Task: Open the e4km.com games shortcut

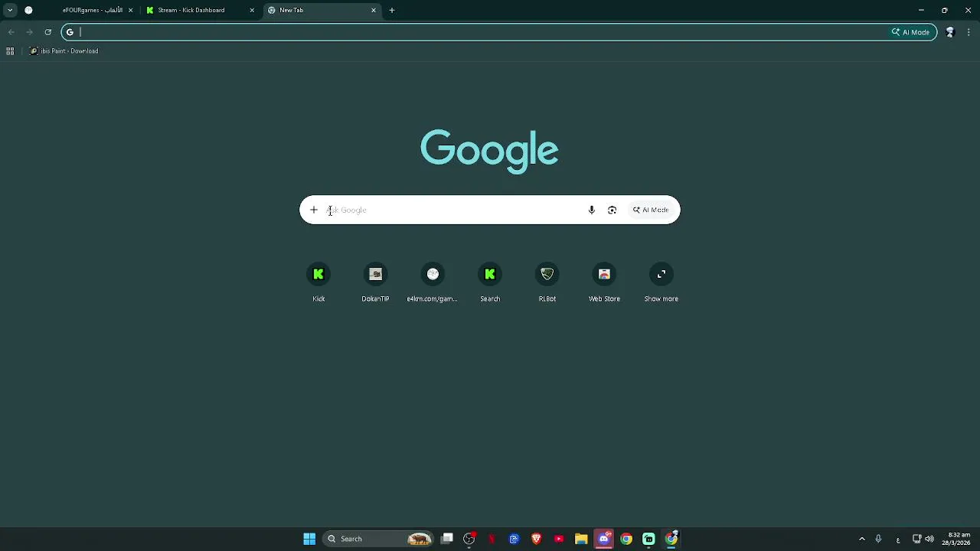Action: tap(433, 282)
